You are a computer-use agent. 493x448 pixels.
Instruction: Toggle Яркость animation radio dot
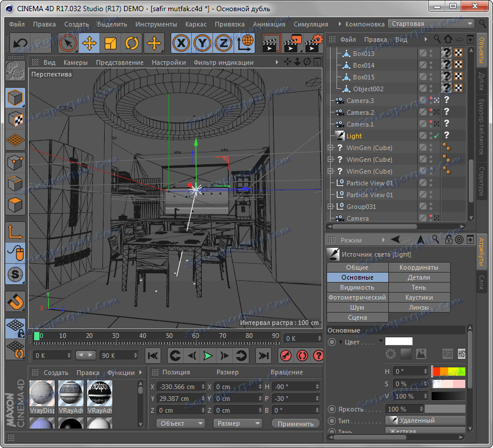coord(332,409)
